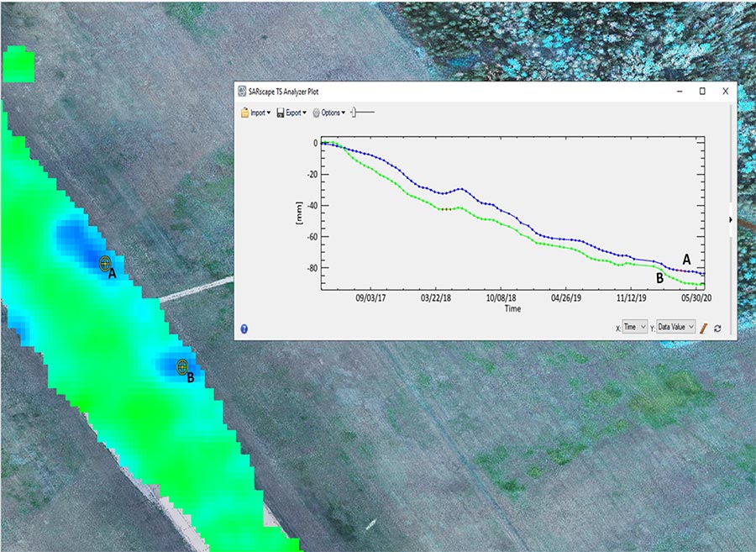Click the refresh plot icon
This screenshot has width=756, height=552.
tap(718, 328)
